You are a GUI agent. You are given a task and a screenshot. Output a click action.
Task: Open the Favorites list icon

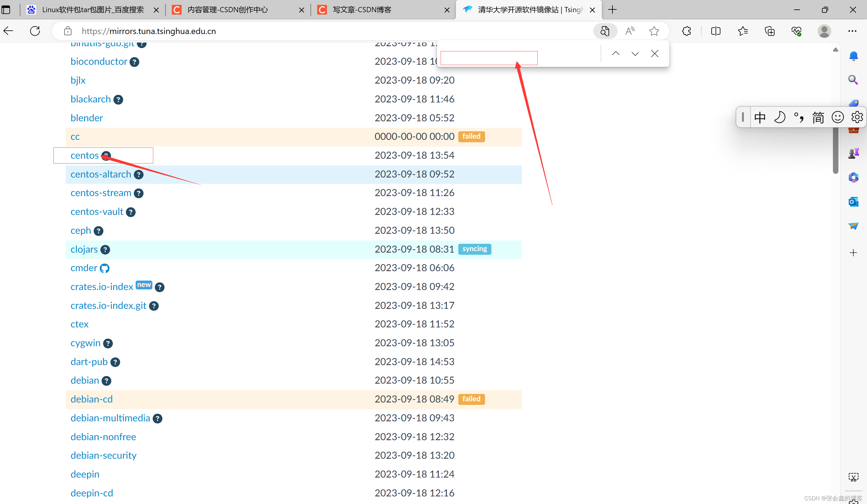pyautogui.click(x=743, y=31)
